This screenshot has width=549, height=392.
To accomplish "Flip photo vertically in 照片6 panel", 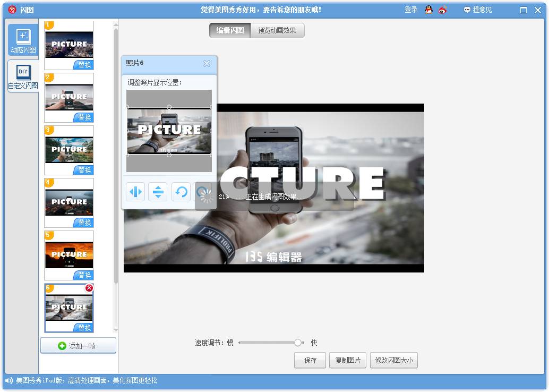I will click(x=158, y=192).
